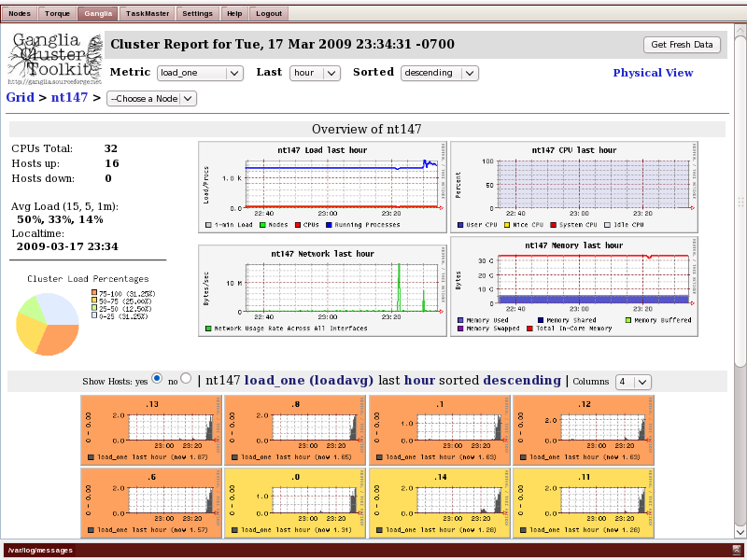Click the scrollbar down arrow

[x=740, y=532]
